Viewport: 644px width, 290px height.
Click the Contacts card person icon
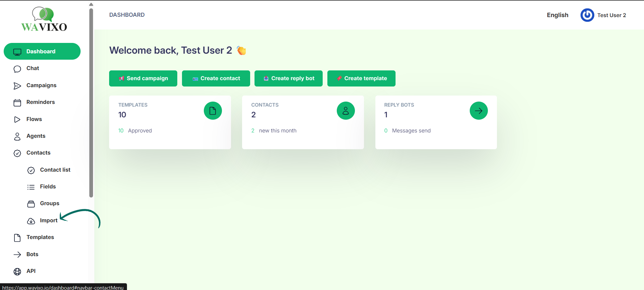(346, 111)
